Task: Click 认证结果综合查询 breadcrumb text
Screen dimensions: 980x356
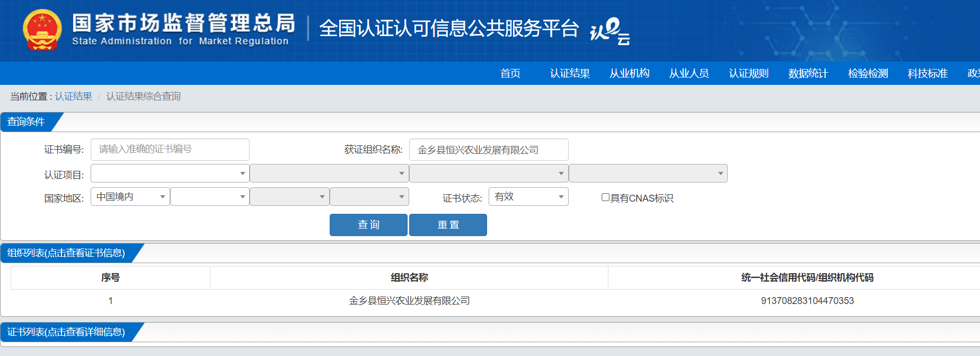Action: pos(143,96)
